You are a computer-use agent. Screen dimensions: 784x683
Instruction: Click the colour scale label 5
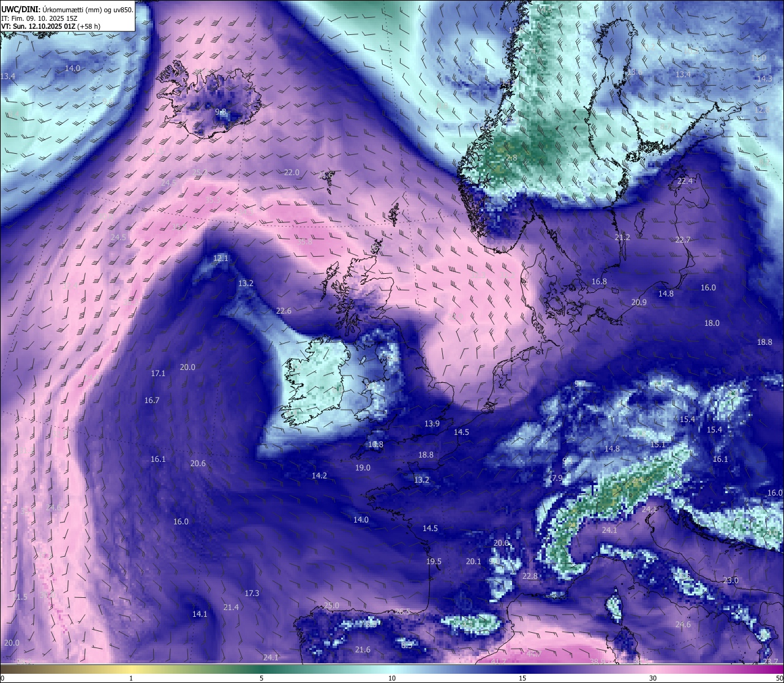(262, 678)
